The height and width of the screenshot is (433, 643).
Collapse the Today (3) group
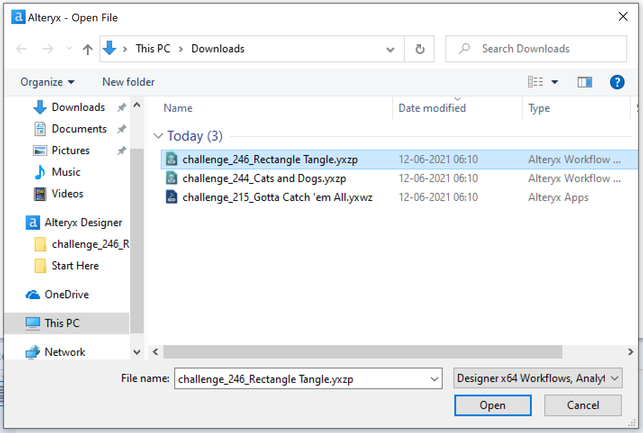click(157, 136)
